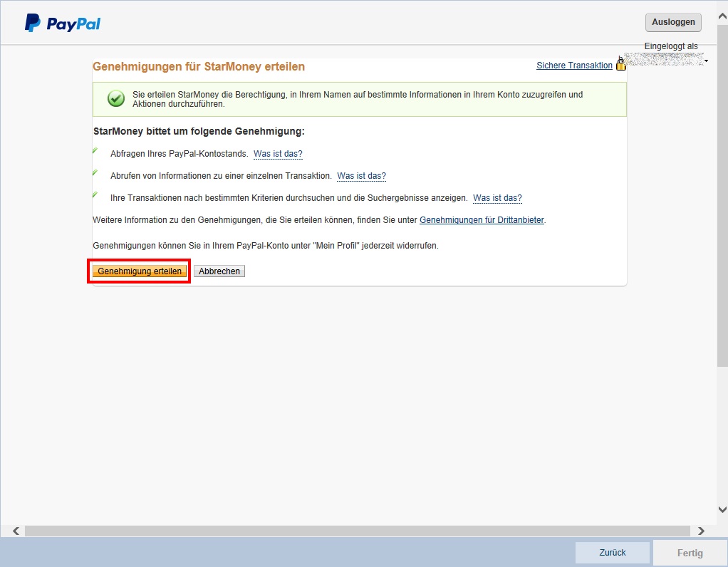Click the 'Eingeloggt als' label
The height and width of the screenshot is (567, 728).
pos(671,46)
